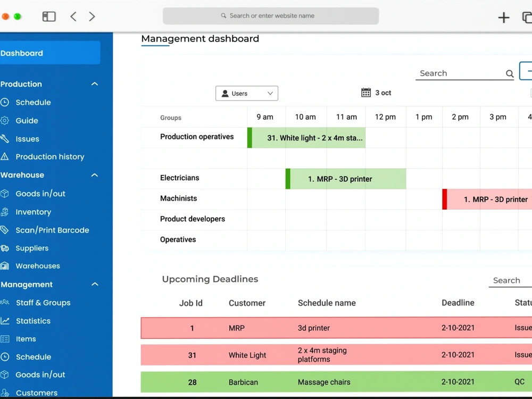Click the green MRP 3D printer bar for Electricians
532x399 pixels.
pos(346,179)
